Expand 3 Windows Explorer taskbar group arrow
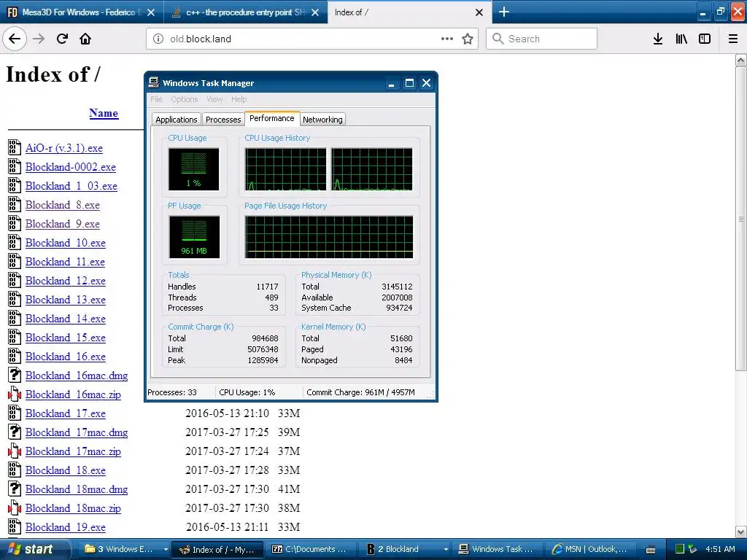 (x=166, y=549)
